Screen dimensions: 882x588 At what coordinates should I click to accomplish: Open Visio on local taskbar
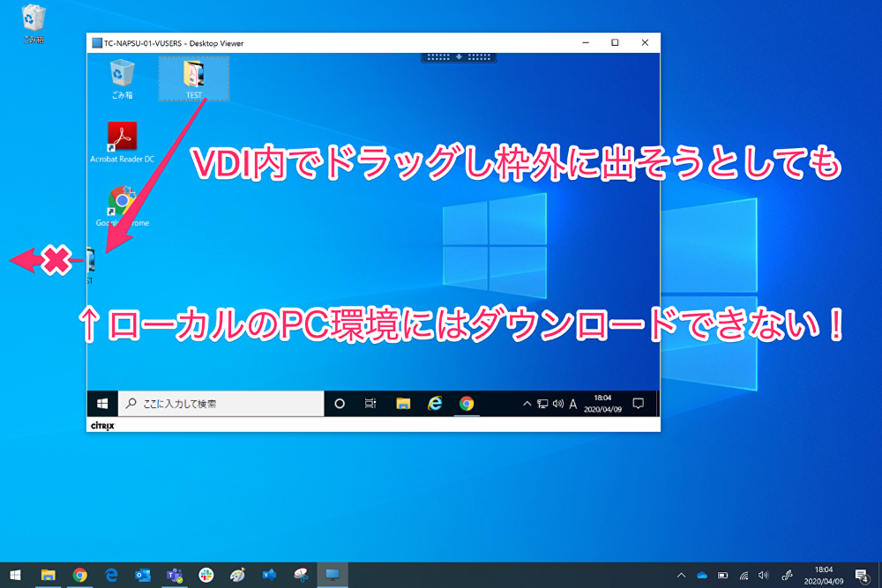click(x=269, y=575)
